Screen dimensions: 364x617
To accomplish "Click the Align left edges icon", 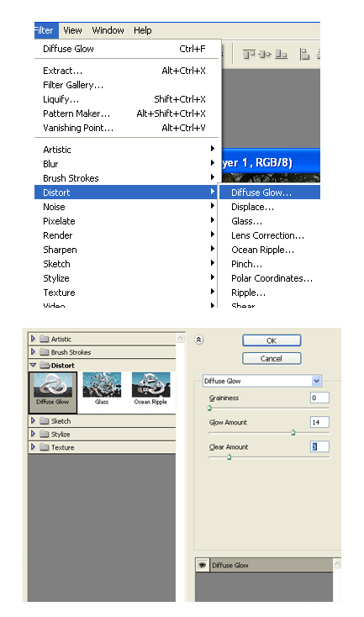I will [x=304, y=55].
